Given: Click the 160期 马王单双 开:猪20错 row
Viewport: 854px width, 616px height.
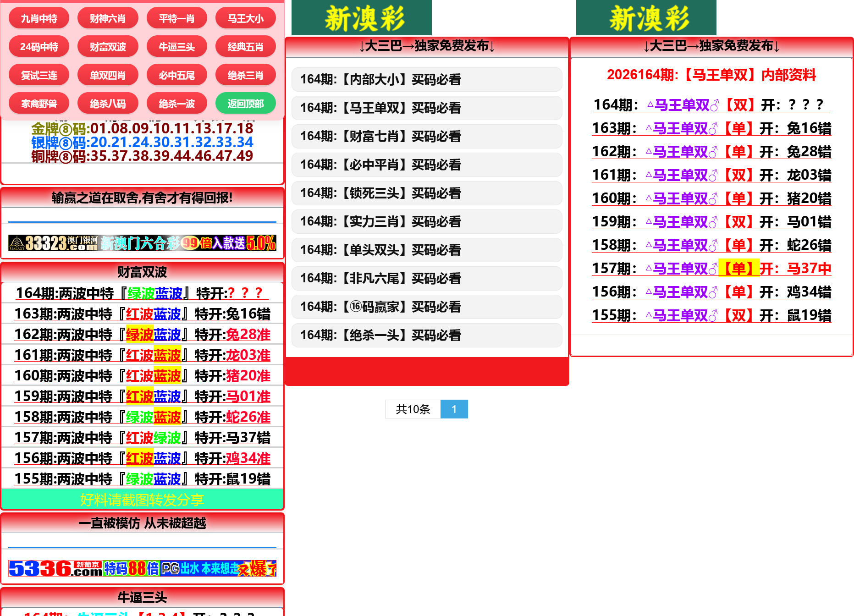Looking at the screenshot, I should click(711, 198).
